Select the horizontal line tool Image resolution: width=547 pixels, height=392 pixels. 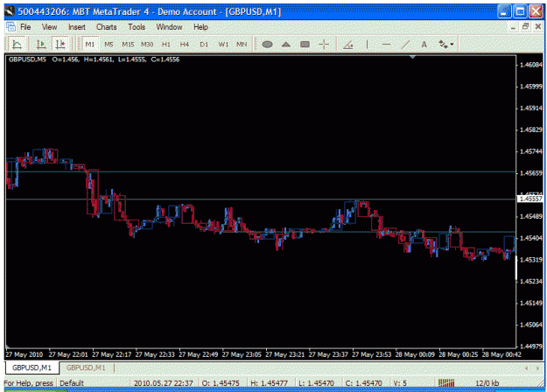[x=386, y=45]
